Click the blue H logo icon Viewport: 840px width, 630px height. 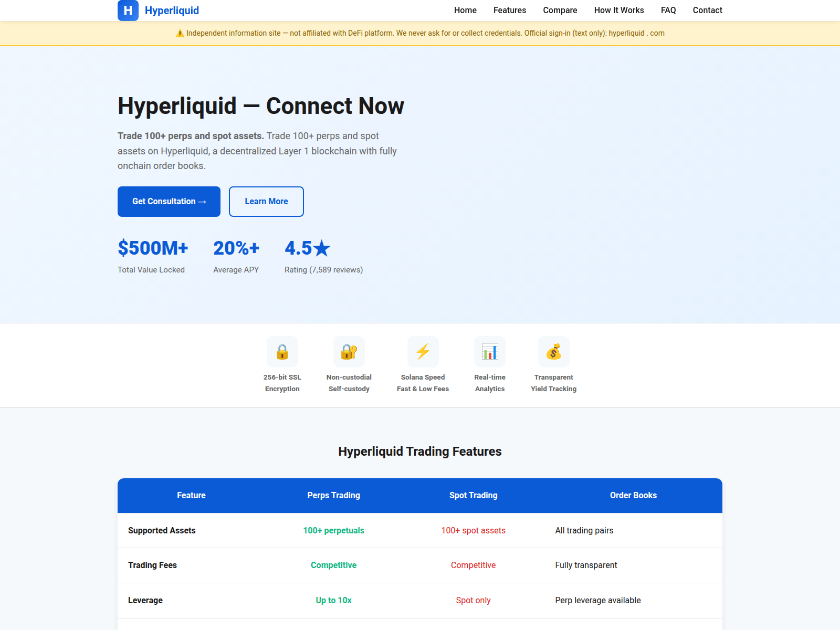[128, 10]
